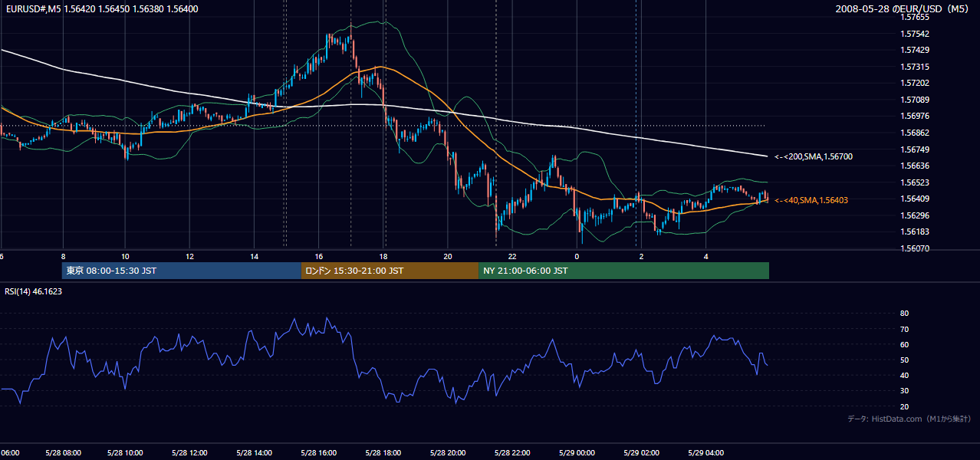Click the 200 SMA 1.56700 label
The image size is (980, 460).
coord(813,156)
